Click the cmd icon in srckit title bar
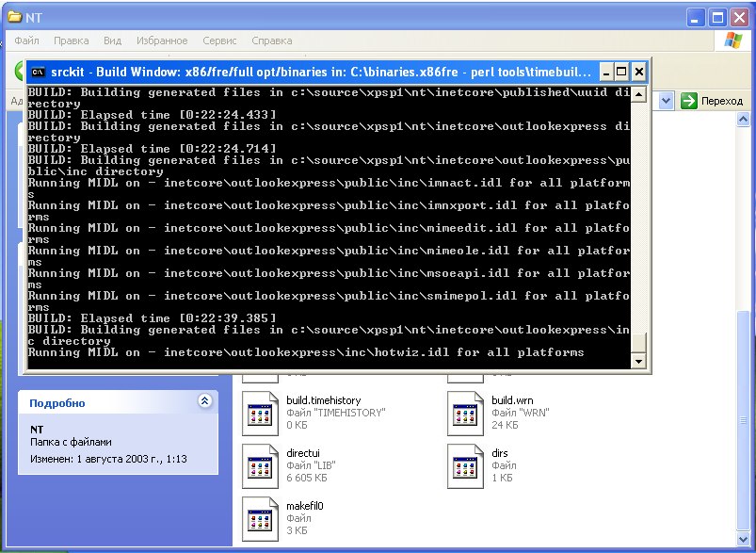 click(38, 73)
